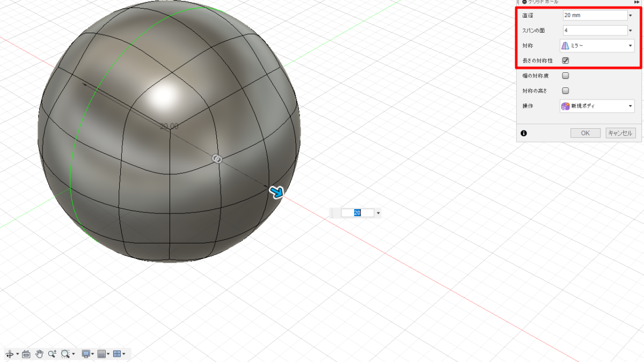Expand the zoom options dropdown arrow
This screenshot has height=362, width=644.
click(x=74, y=354)
